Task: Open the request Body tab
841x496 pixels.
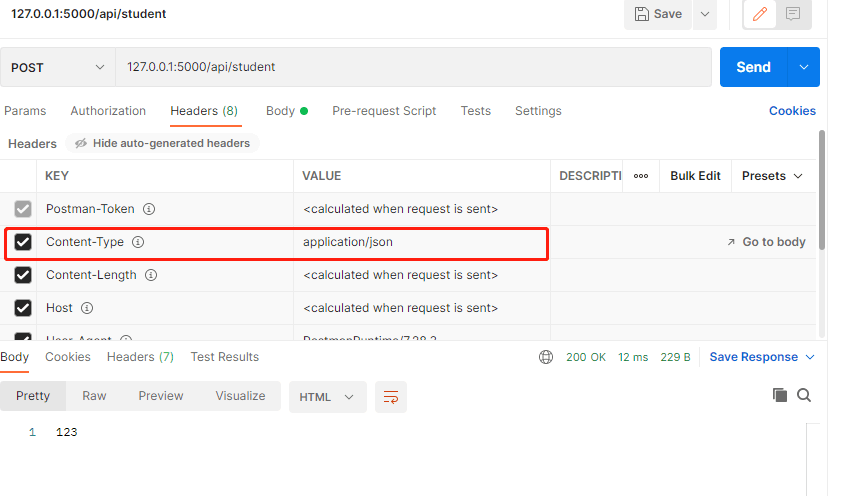Action: pos(286,111)
